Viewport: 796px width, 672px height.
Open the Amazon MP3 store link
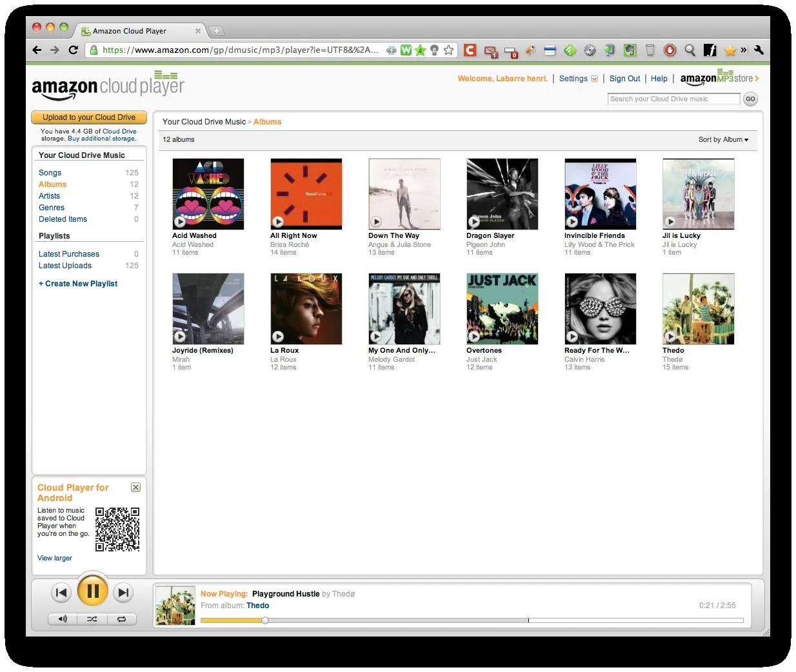[719, 78]
